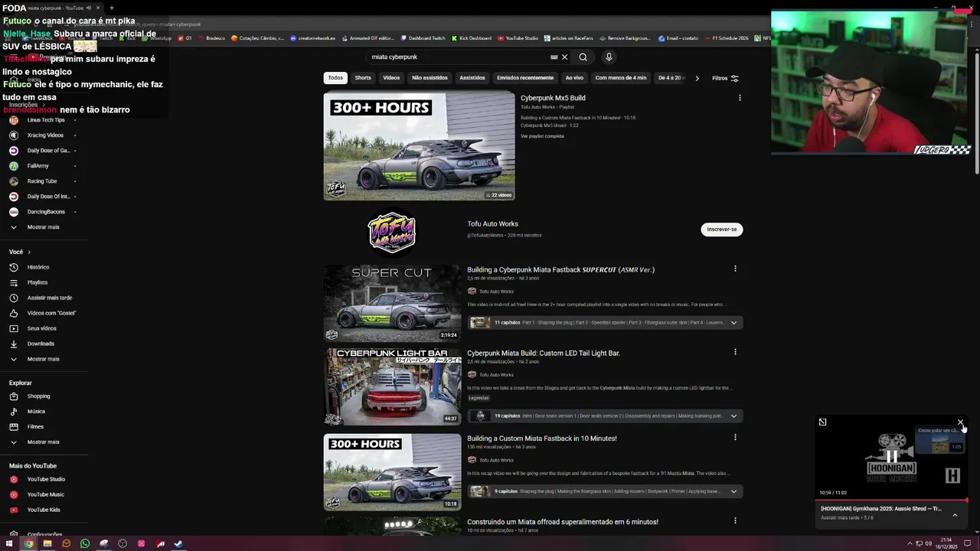Open the Windows Start menu
The image size is (980, 551).
tap(11, 543)
